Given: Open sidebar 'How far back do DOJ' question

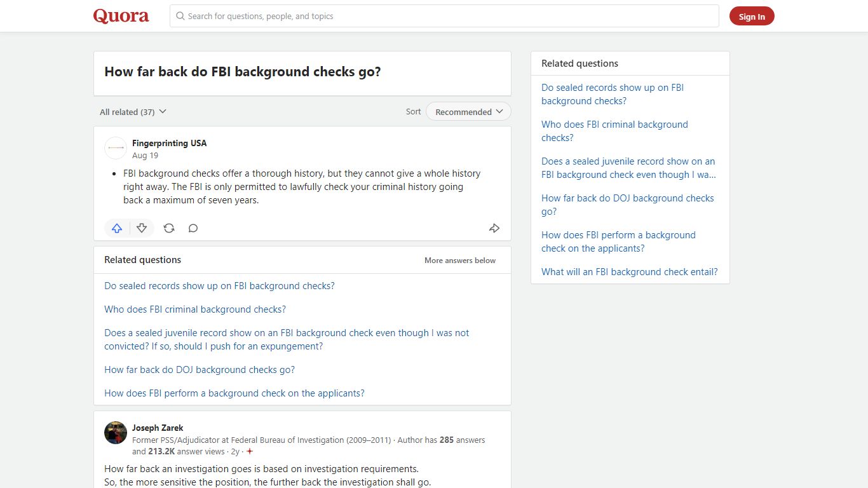Looking at the screenshot, I should (628, 205).
